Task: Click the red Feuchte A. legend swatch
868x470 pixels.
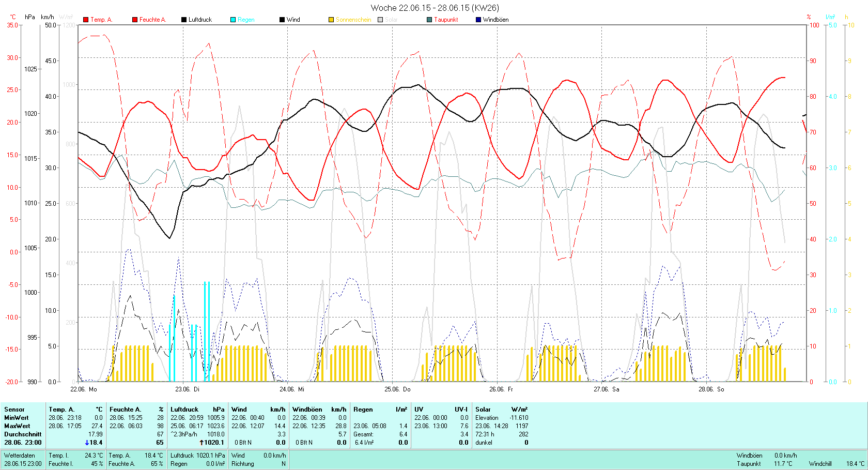Action: click(135, 20)
